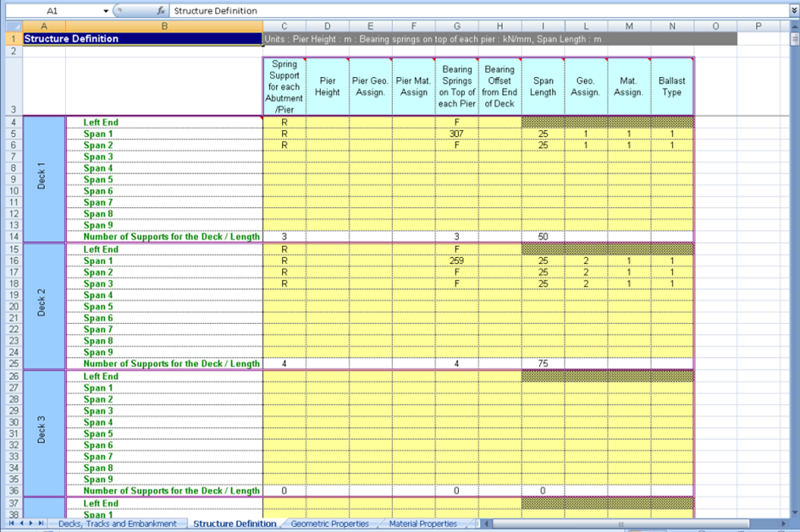Screen dimensions: 800x532
Task: Click first sheet navigation arrow
Action: [x=10, y=524]
